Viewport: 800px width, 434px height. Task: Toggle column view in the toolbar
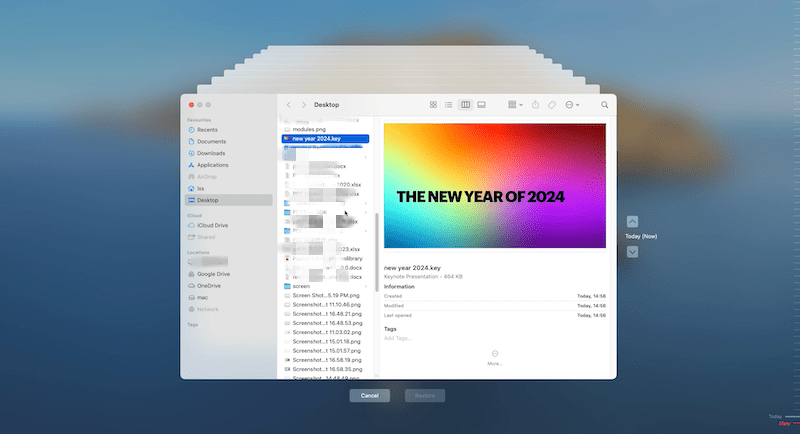465,104
